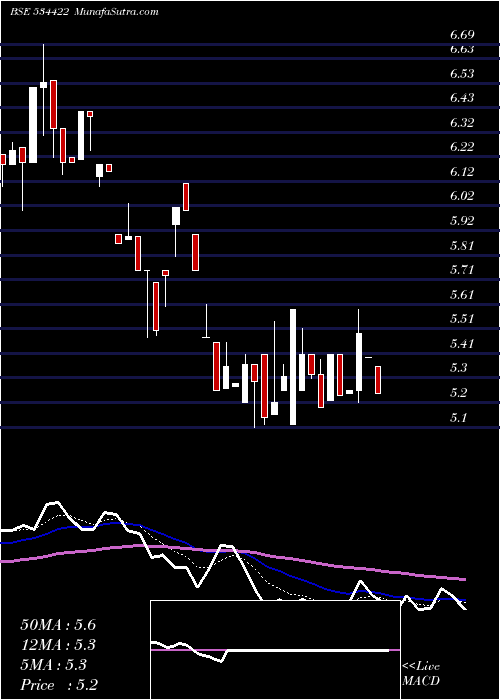Screen dimensions: 500x700
Task: Click the 6.32 price axis label
Action: [462, 123]
